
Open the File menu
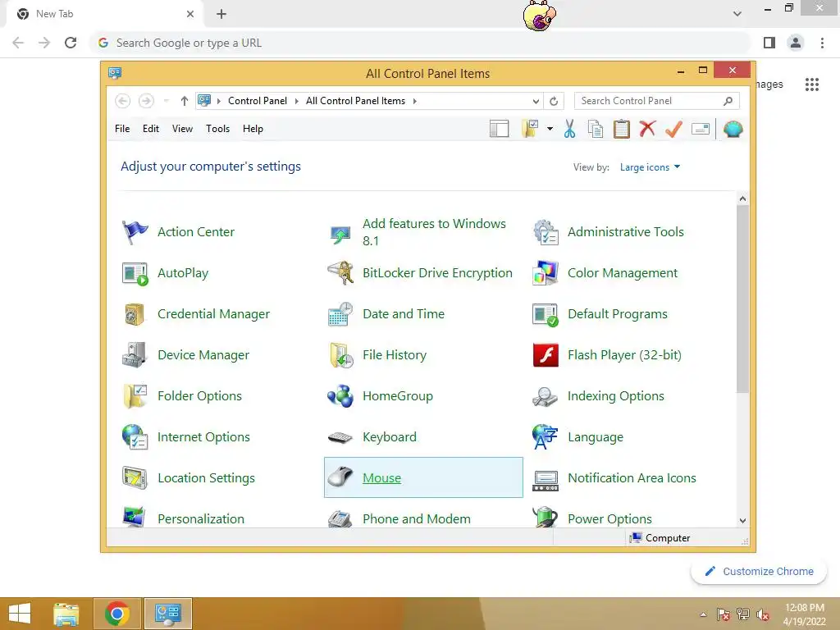coord(122,129)
